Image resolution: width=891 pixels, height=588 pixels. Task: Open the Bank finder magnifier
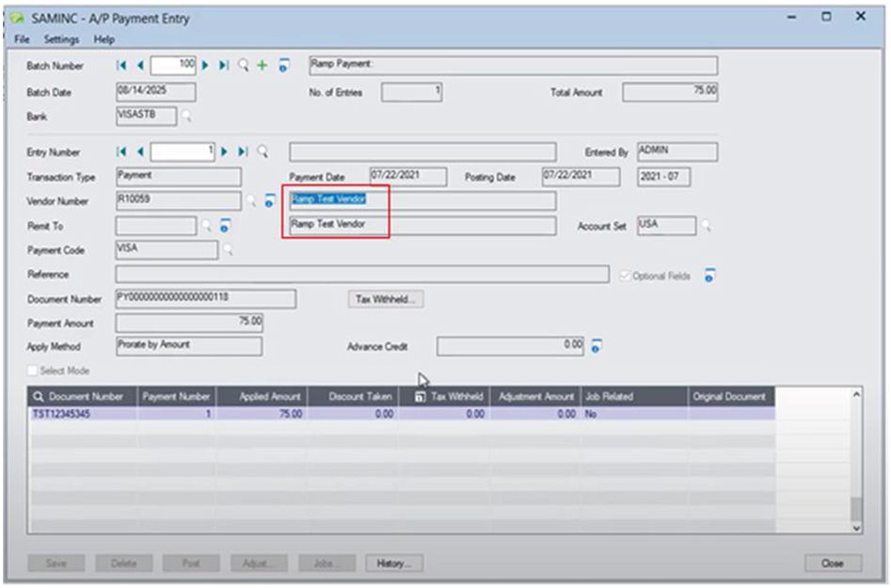[x=185, y=116]
